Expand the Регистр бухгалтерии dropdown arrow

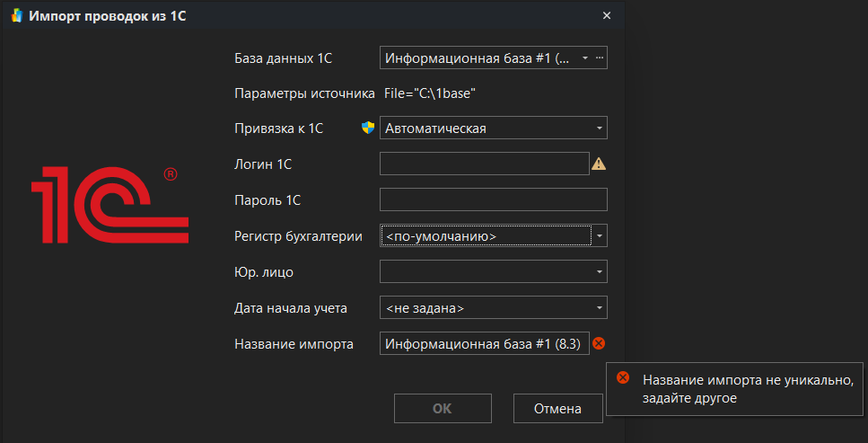pyautogui.click(x=600, y=236)
